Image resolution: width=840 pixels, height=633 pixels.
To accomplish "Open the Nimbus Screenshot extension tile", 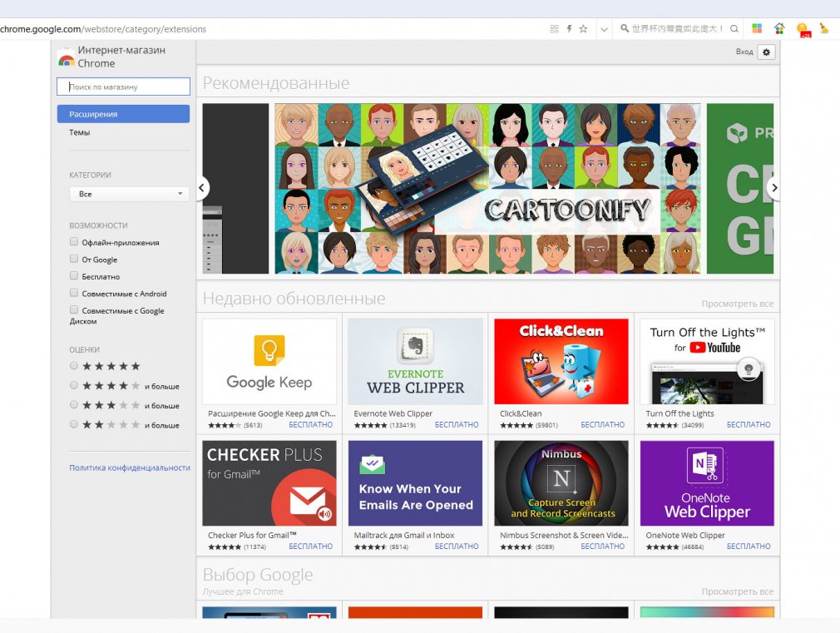I will tap(561, 483).
